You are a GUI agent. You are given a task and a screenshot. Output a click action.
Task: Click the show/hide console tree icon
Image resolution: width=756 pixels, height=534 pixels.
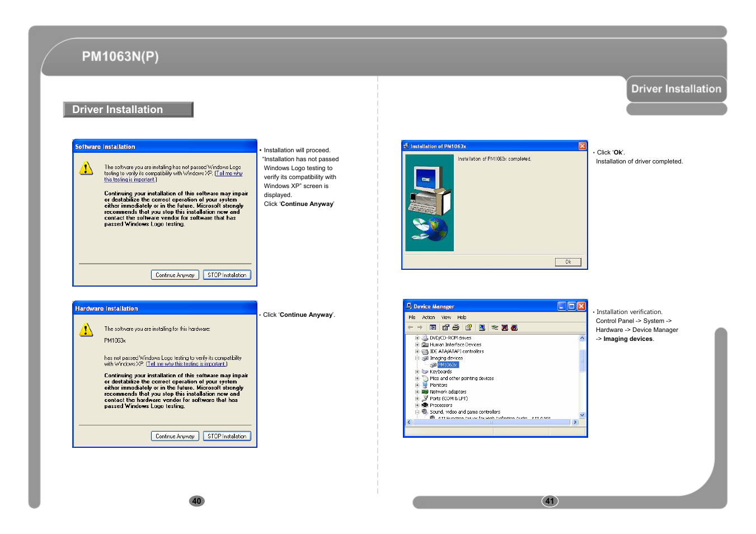click(x=433, y=327)
